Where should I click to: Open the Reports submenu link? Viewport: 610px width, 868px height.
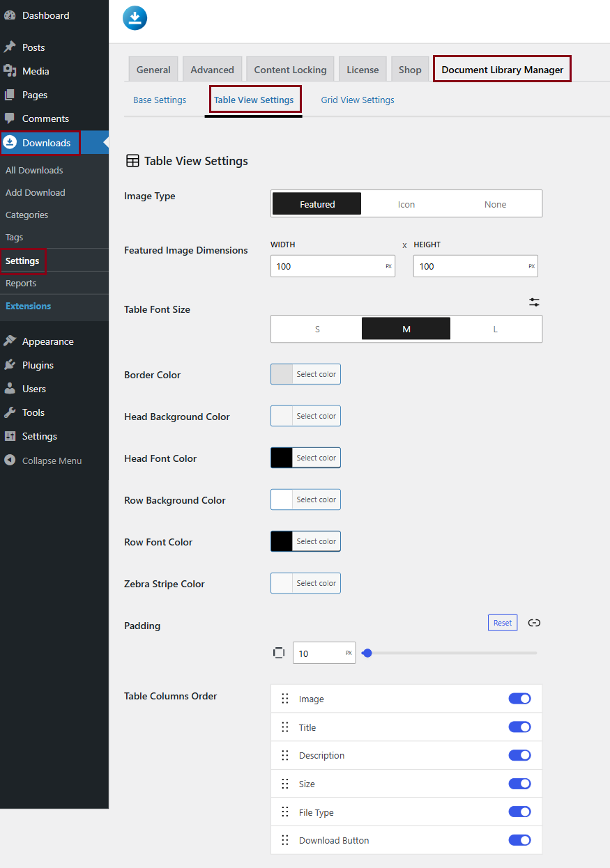pos(21,283)
